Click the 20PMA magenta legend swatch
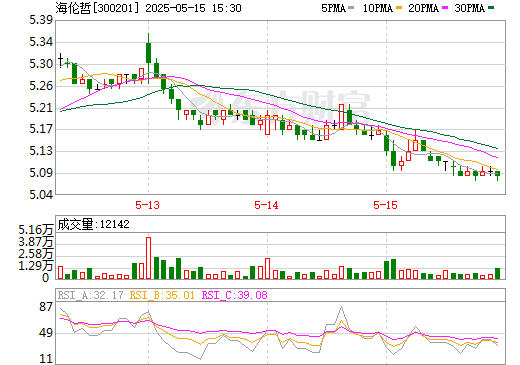 coord(445,7)
